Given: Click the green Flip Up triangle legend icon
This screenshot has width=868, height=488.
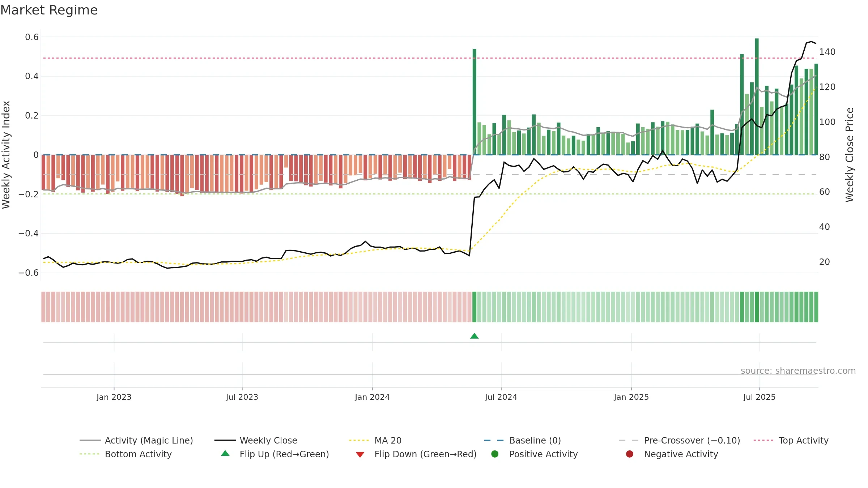Looking at the screenshot, I should [x=225, y=453].
